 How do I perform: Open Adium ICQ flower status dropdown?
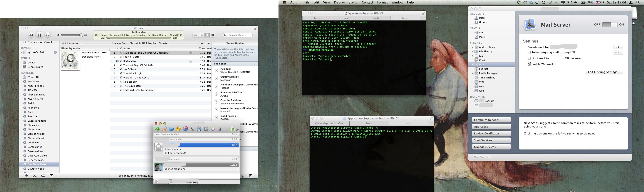[x=157, y=129]
